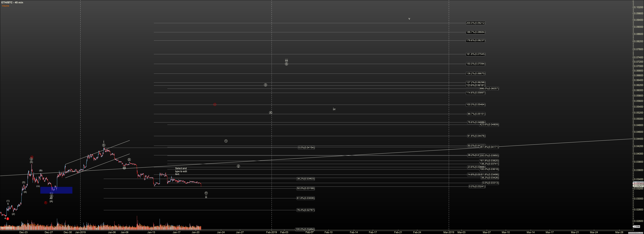The height and width of the screenshot is (234, 644).
Task: Click the 100.0%(0.05464) Fibonacci label
Action: click(x=475, y=105)
